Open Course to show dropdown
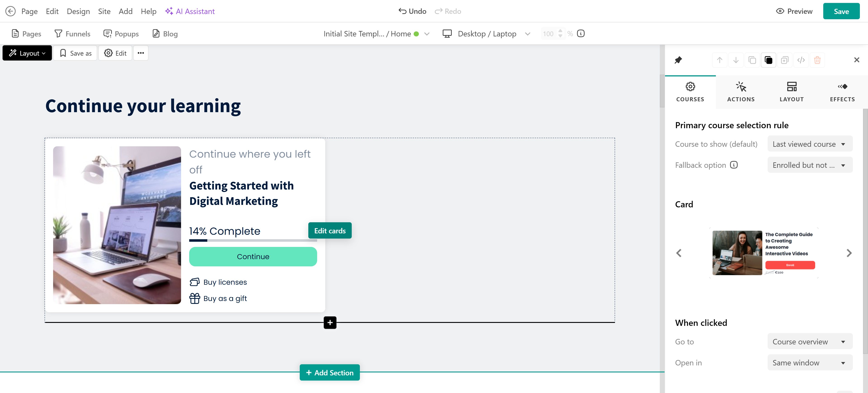The image size is (868, 393). pos(810,144)
